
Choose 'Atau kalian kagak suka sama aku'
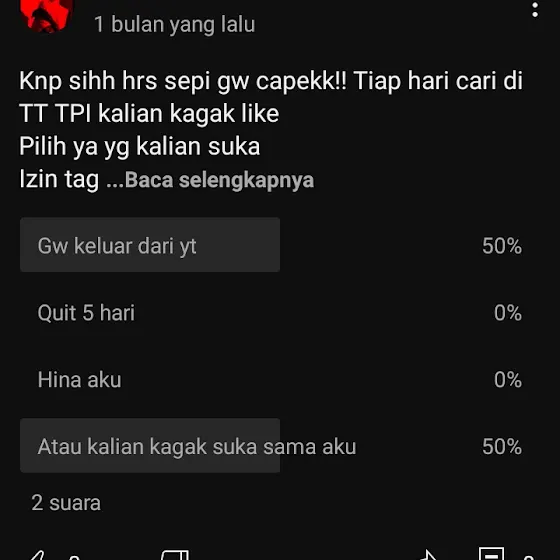pyautogui.click(x=271, y=446)
